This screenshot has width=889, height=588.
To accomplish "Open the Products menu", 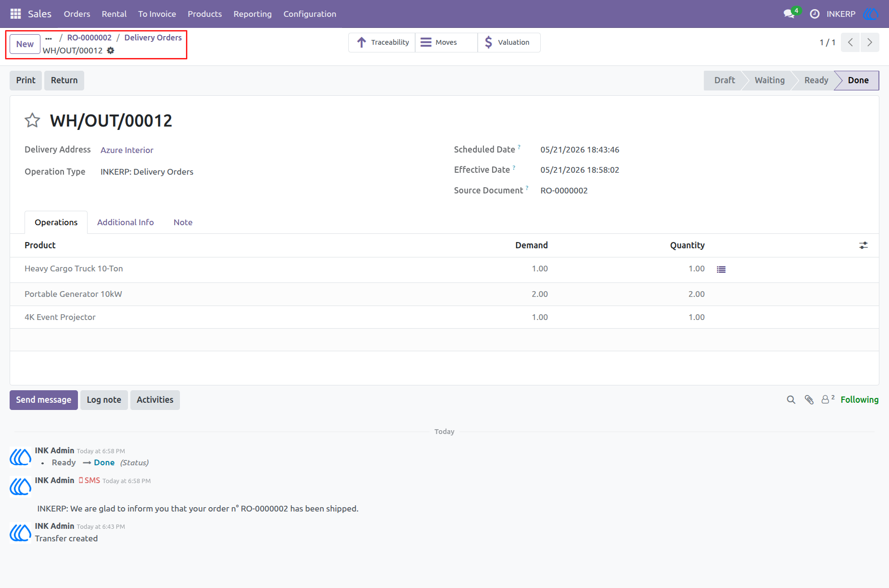I will point(204,14).
